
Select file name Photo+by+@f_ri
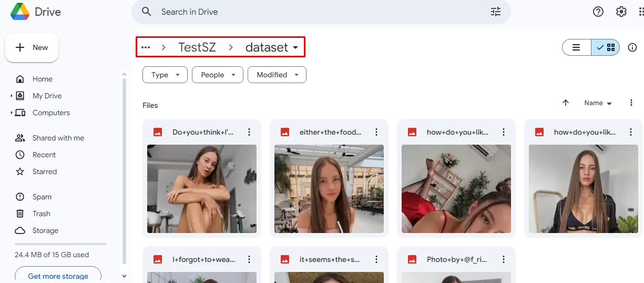click(x=457, y=259)
